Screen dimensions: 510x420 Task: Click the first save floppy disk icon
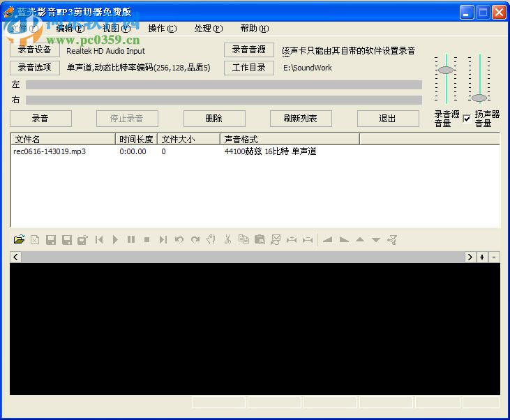(x=51, y=240)
